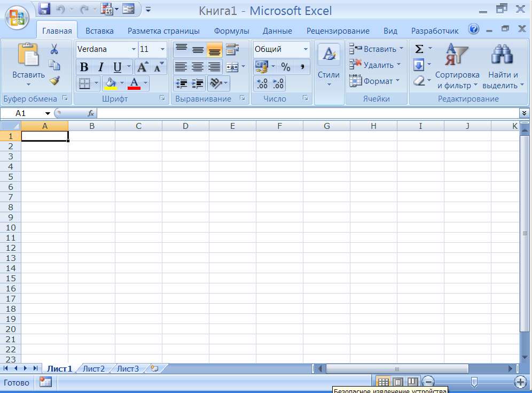532x393 pixels.
Task: Toggle Bold formatting
Action: 84,67
